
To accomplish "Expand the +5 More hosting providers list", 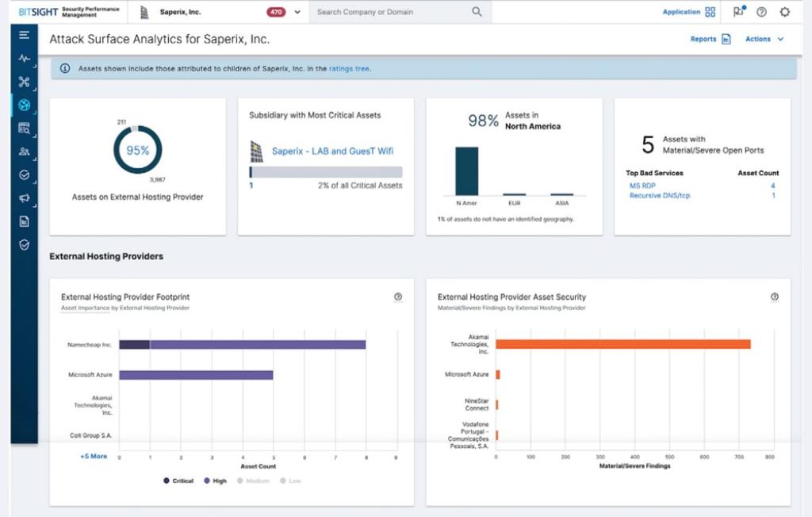I will [x=94, y=456].
